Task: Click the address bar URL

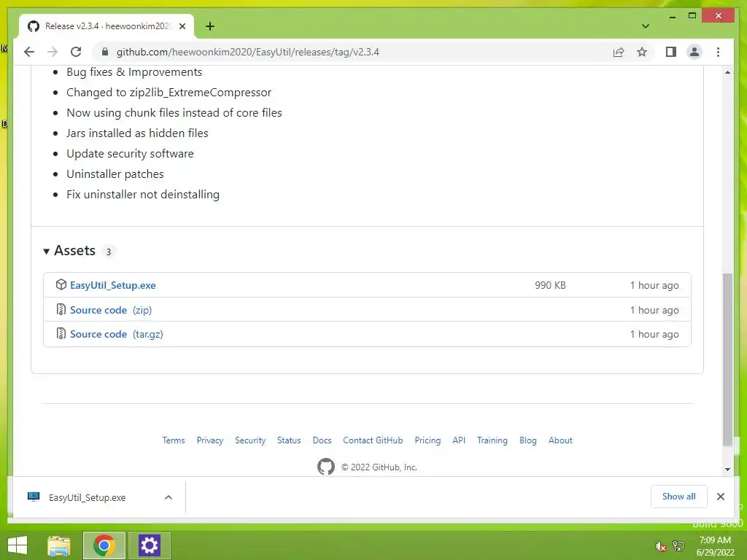Action: pos(248,52)
